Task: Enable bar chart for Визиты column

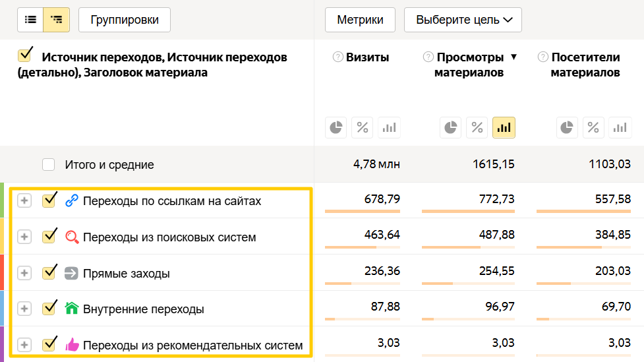Action: coord(389,127)
